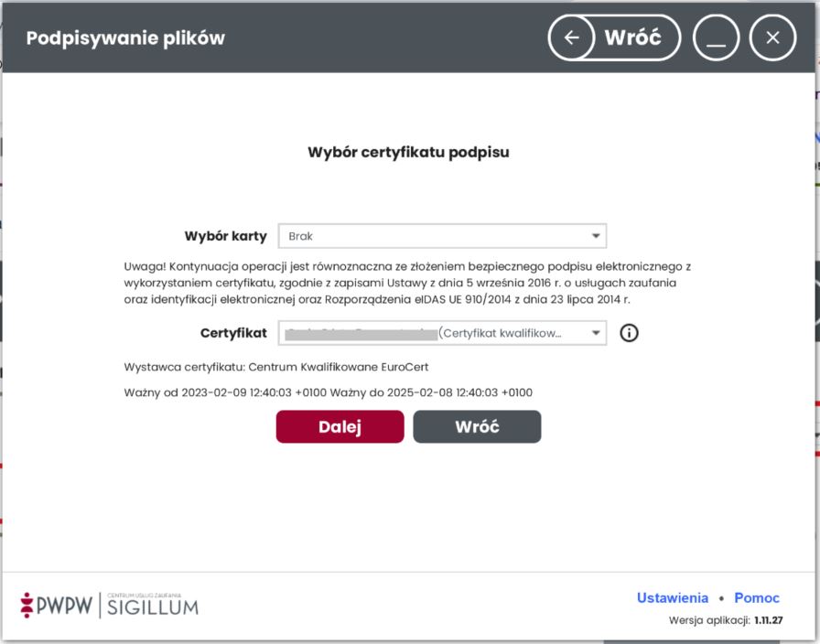Viewport: 820px width, 644px height.
Task: Click the Wystawca certyfikatu EuroCert text
Action: click(x=276, y=367)
